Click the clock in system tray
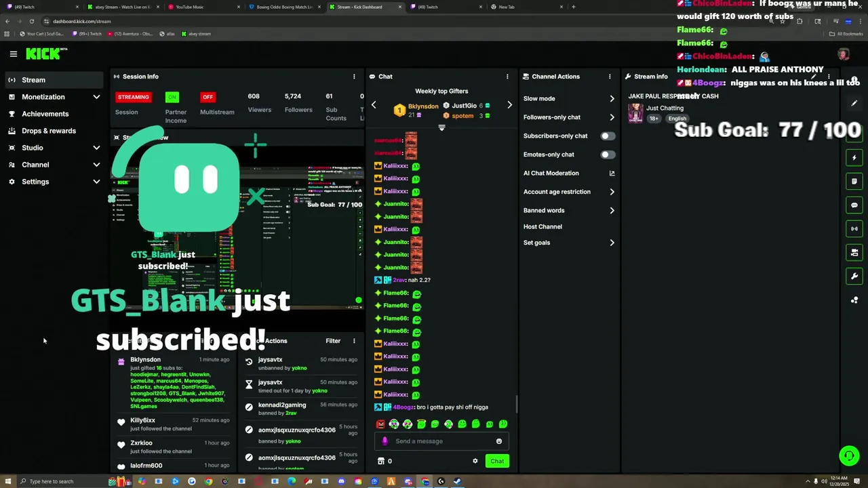 [839, 481]
